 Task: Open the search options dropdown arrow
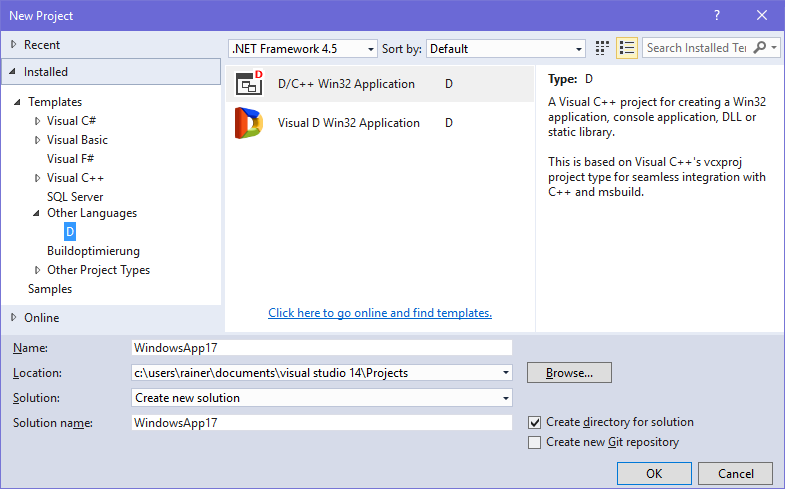[774, 48]
